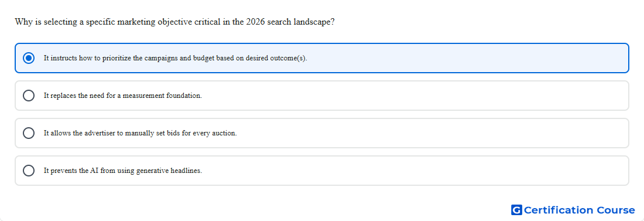Viewport: 644px width, 221px height.
Task: Open the Certification Course link text
Action: coord(579,210)
